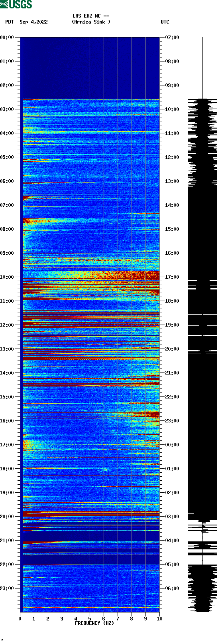This screenshot has height=644, width=220.
Task: Click the 07:00 UTC time label
Action: pyautogui.click(x=172, y=38)
